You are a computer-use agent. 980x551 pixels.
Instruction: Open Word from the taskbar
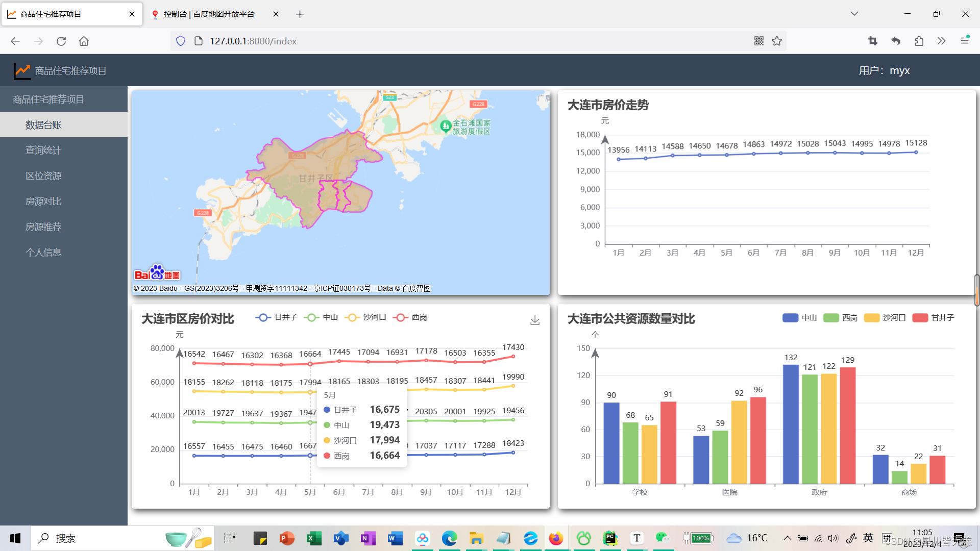(x=395, y=538)
